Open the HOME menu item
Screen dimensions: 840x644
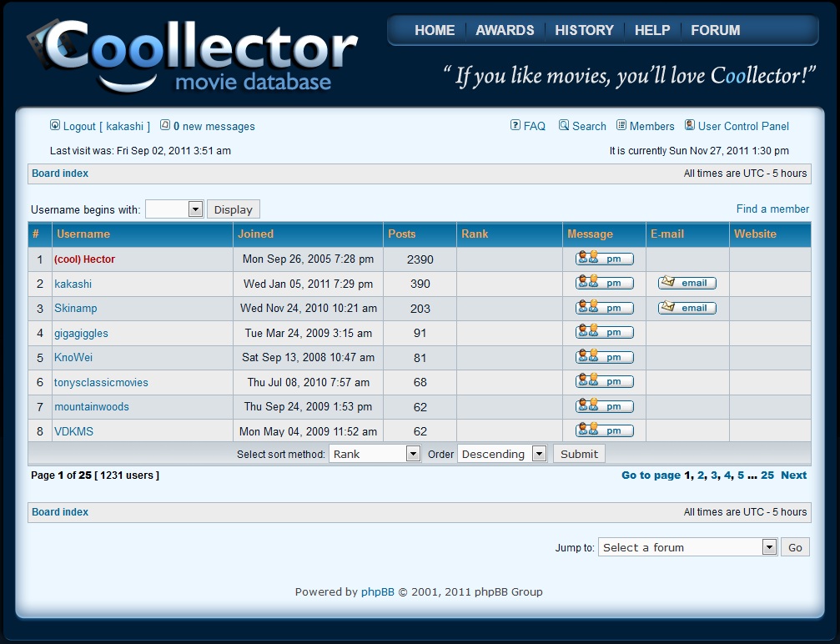[435, 30]
